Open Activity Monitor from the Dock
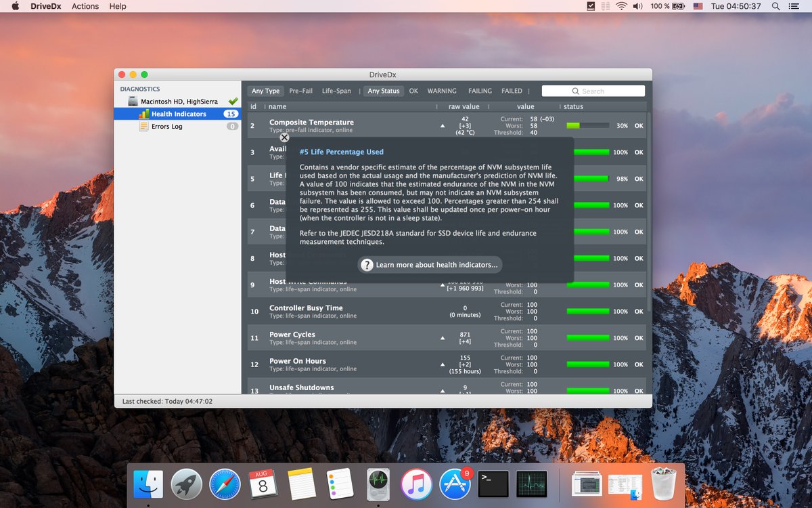Screen dimensions: 812x508 point(532,484)
